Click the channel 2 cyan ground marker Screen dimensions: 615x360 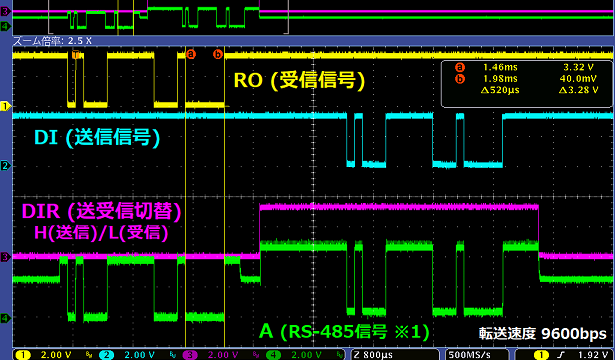tap(5, 165)
